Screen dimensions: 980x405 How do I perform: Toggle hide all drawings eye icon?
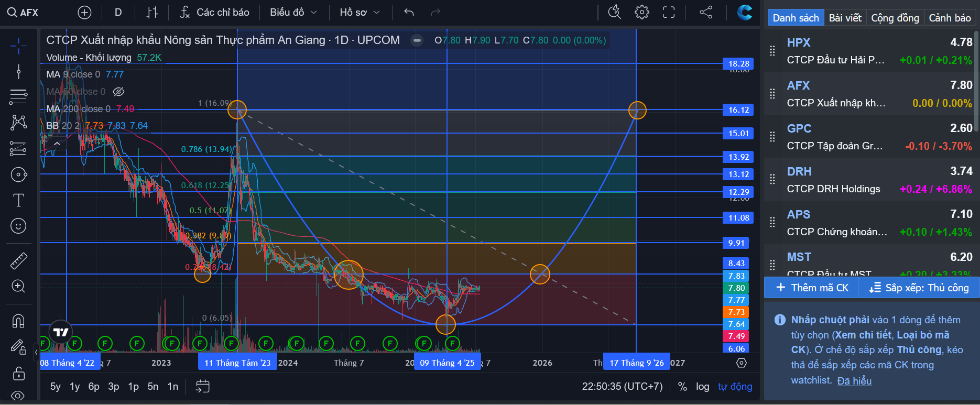click(18, 396)
